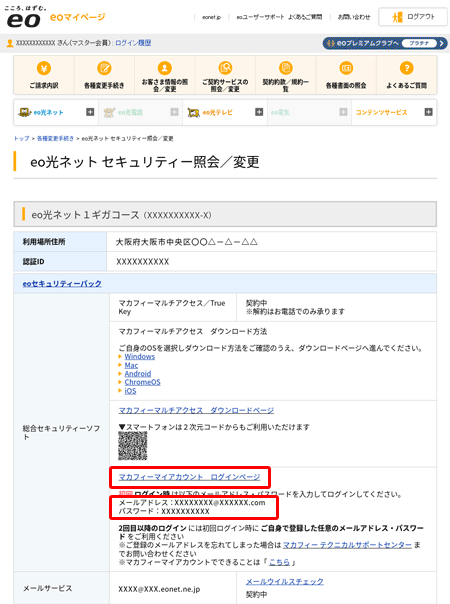The image size is (450, 604).
Task: Click the メールアドレス credential text
Action: point(192,503)
